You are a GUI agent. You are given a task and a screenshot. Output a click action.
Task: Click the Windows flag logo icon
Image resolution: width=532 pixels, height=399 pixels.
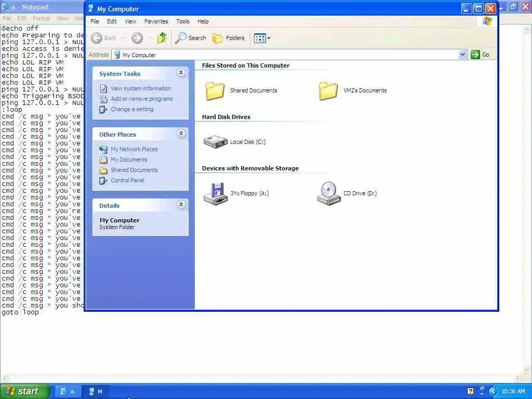(x=487, y=21)
